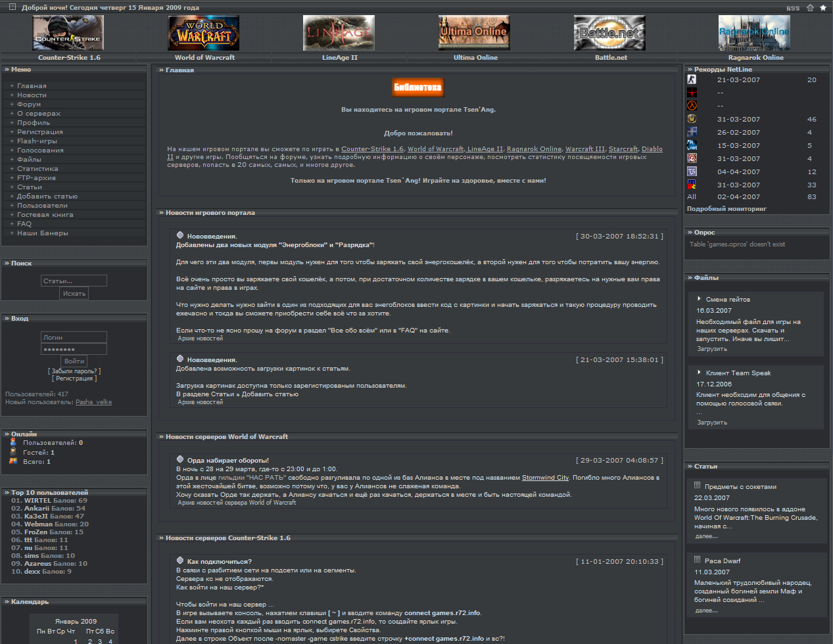The image size is (833, 644).
Task: Click the orange Библиотека banner button
Action: click(417, 87)
